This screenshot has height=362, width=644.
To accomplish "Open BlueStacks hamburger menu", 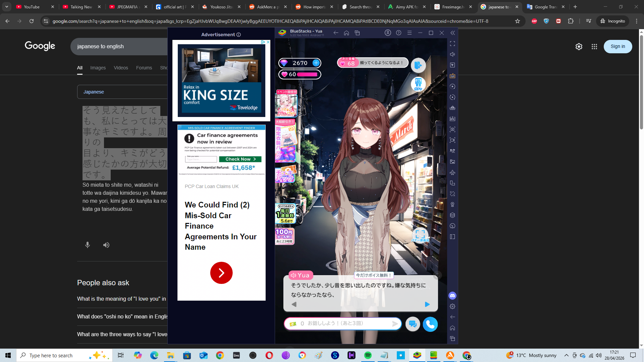I will point(409,33).
